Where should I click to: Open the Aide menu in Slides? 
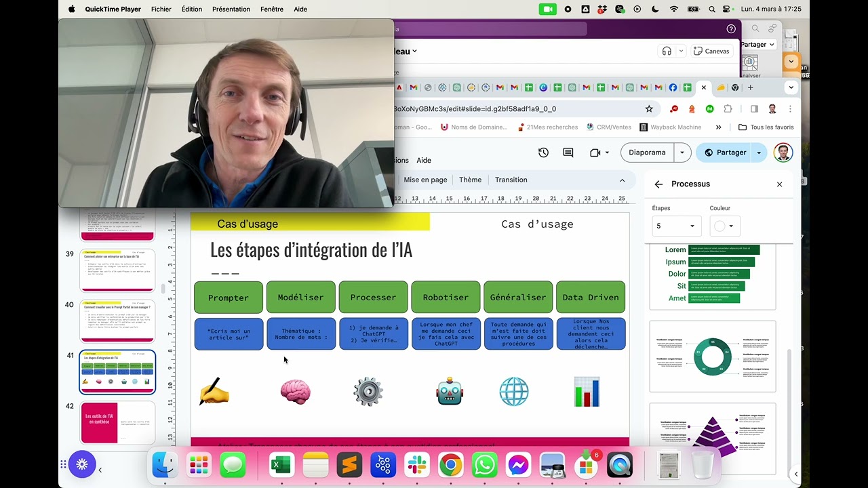[x=424, y=161]
